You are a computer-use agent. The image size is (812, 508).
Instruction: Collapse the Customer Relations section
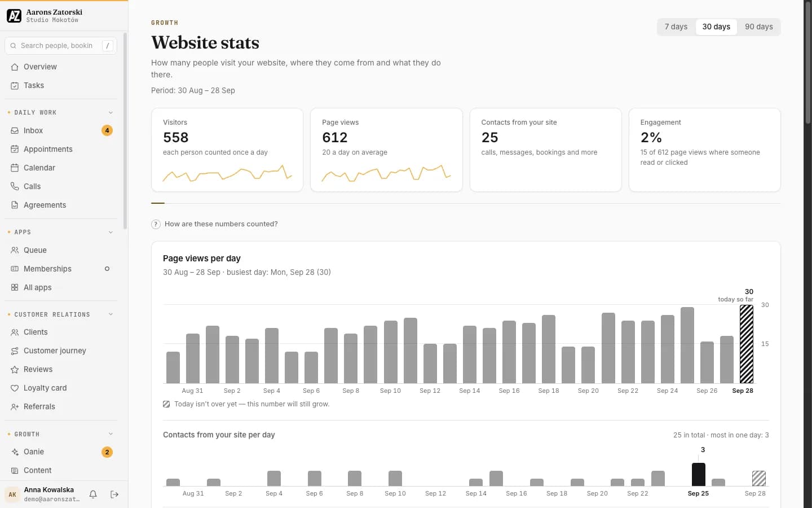pos(111,314)
